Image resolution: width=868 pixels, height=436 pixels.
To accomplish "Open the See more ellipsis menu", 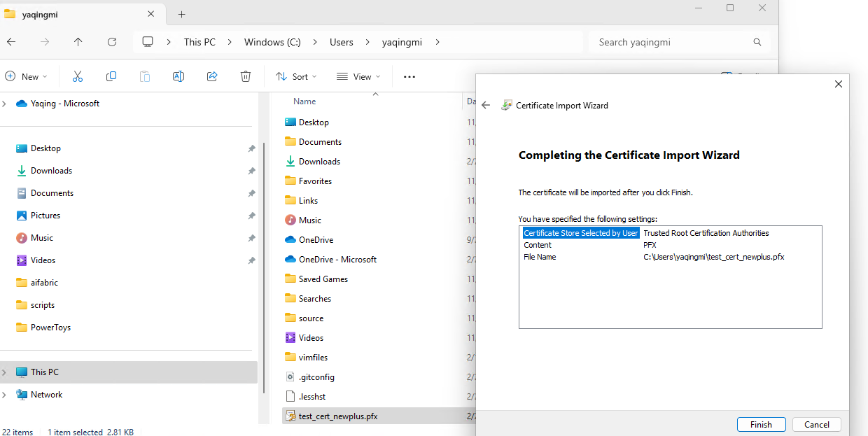I will tap(409, 76).
